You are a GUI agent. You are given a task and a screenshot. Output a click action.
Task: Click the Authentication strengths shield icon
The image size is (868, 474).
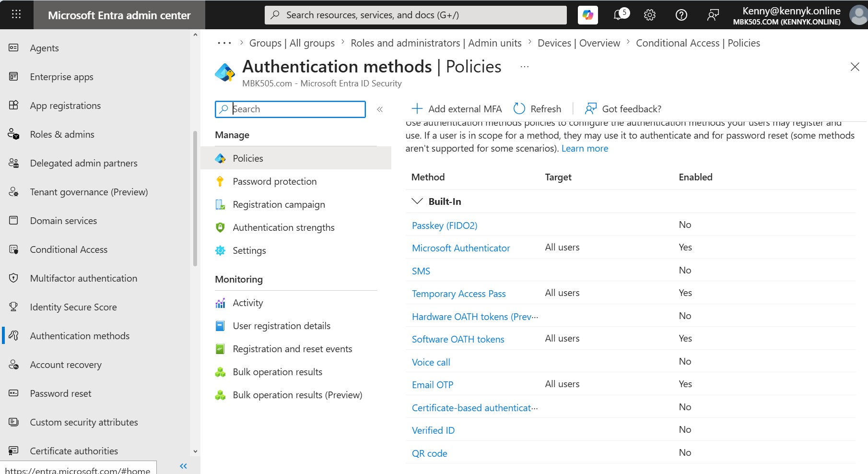pyautogui.click(x=220, y=227)
